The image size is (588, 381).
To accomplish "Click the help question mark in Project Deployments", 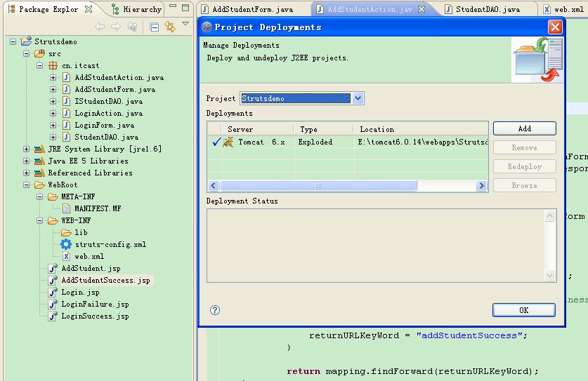I will 215,310.
